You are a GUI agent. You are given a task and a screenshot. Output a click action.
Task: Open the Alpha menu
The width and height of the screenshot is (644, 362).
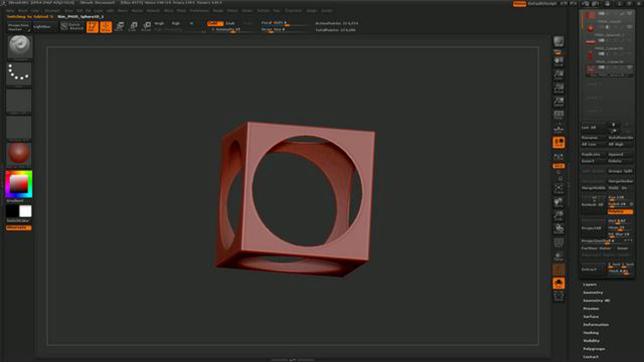(10, 11)
